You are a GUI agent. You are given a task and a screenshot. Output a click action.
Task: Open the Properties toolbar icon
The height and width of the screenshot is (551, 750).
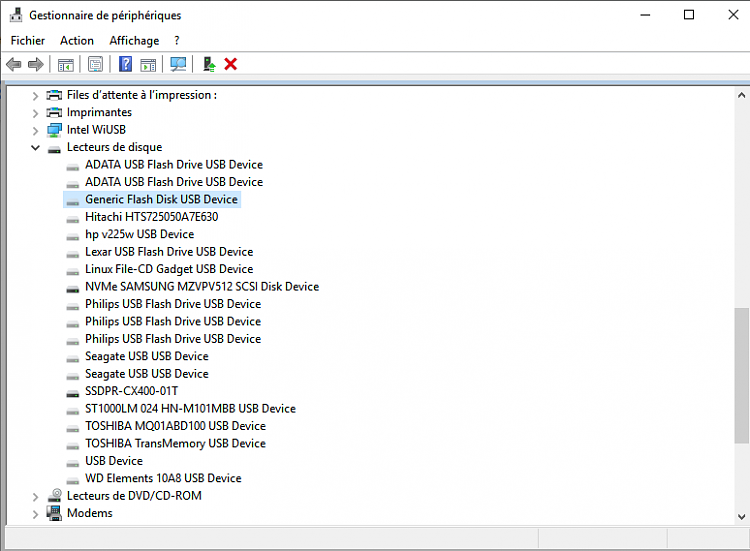click(x=95, y=64)
